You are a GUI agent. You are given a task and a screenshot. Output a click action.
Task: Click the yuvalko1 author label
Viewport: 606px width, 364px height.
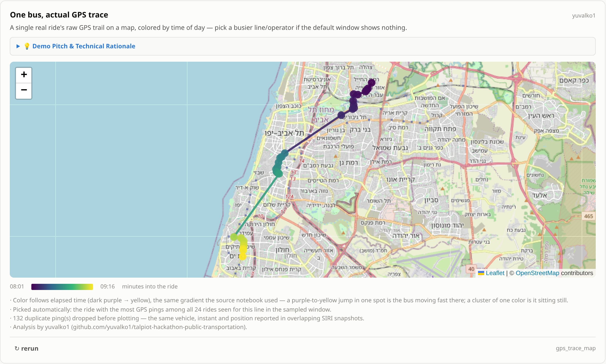pyautogui.click(x=584, y=16)
